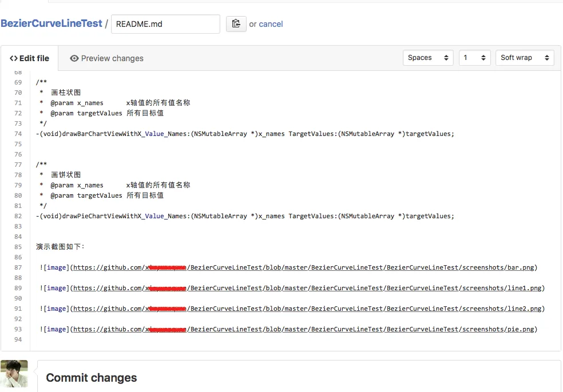Click the copy path clipboard icon
Viewport: 563px width, 392px height.
[236, 24]
